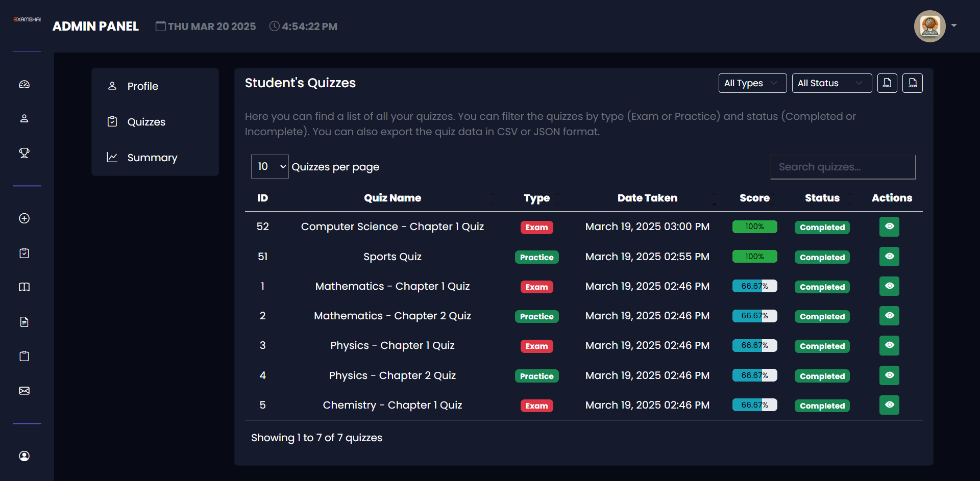
Task: View Physics Chapter 1 Quiz with eye icon
Action: click(x=889, y=345)
